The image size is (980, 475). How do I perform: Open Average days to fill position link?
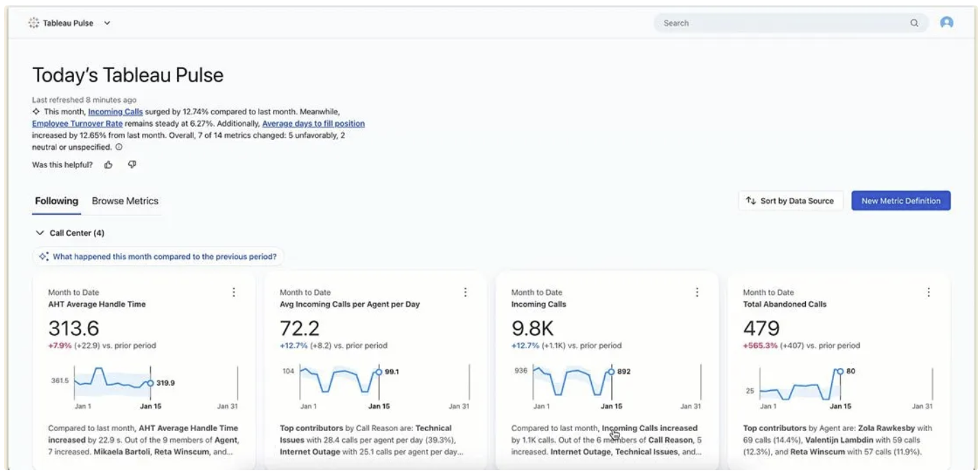313,123
